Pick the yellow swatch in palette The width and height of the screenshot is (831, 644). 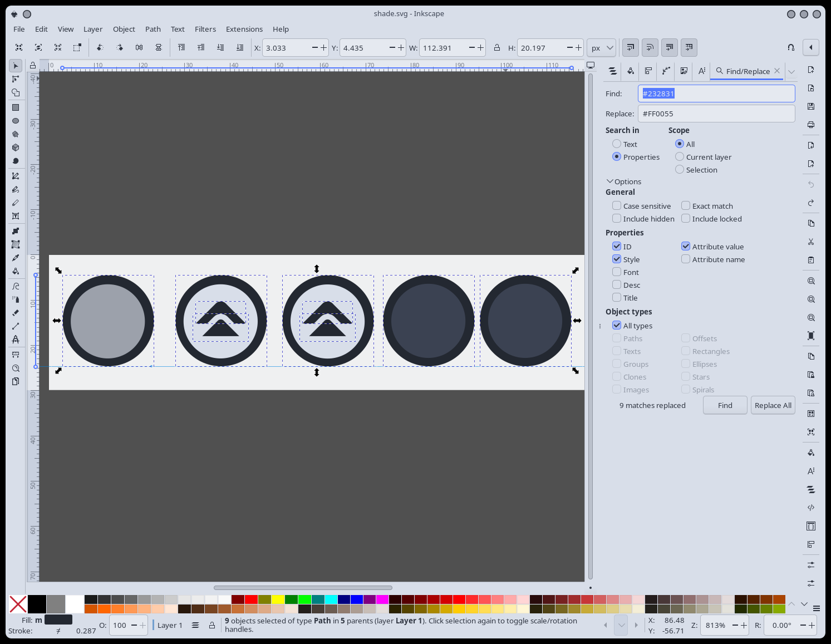[278, 599]
